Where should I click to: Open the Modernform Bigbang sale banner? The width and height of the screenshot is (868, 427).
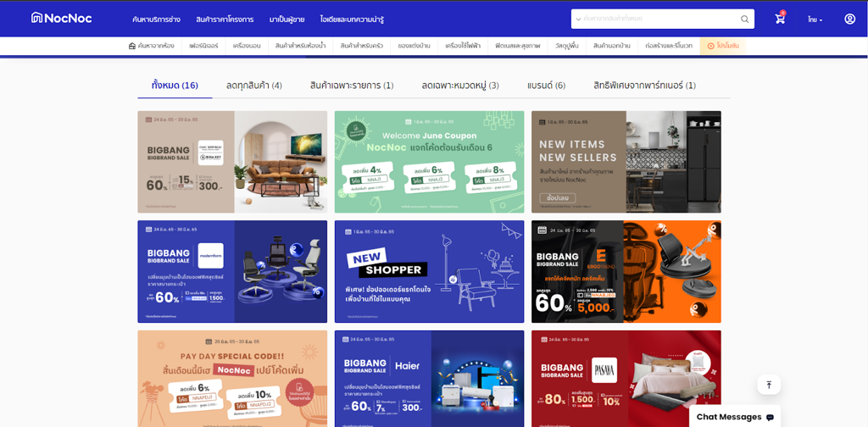pyautogui.click(x=232, y=272)
